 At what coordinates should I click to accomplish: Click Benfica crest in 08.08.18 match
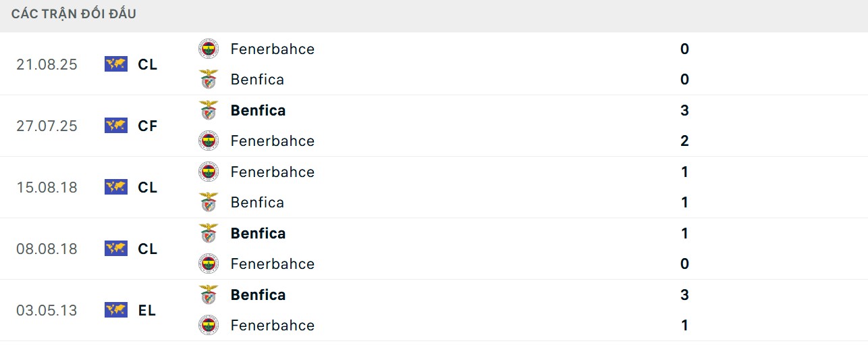209,233
